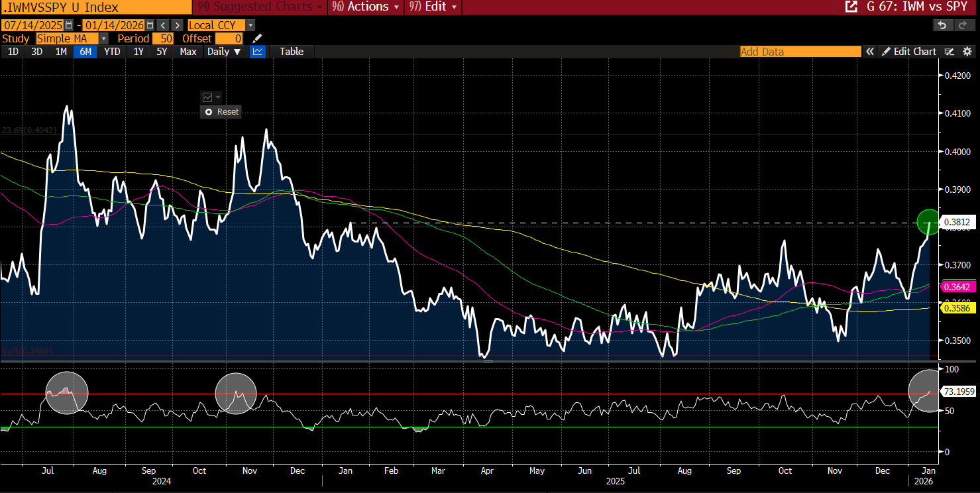This screenshot has width=980, height=493.
Task: Collapse toolbar with double left chevron
Action: [870, 52]
